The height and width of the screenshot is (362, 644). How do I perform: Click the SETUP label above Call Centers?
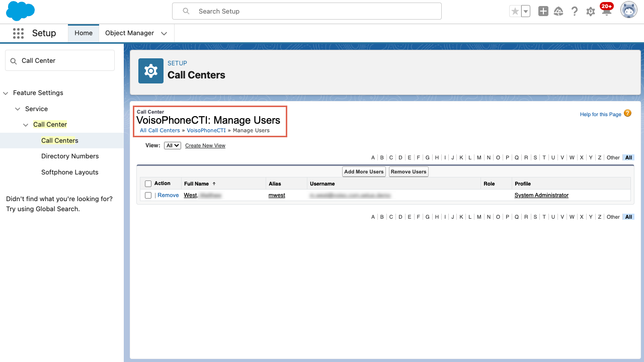coord(177,63)
